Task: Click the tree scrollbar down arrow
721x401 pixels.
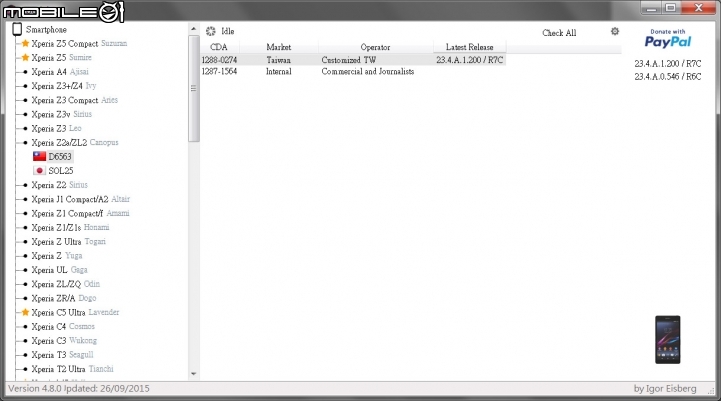Action: point(194,374)
